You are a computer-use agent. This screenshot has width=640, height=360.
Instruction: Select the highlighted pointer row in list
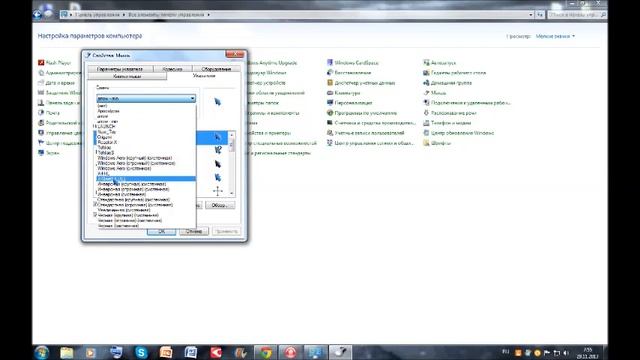212,138
